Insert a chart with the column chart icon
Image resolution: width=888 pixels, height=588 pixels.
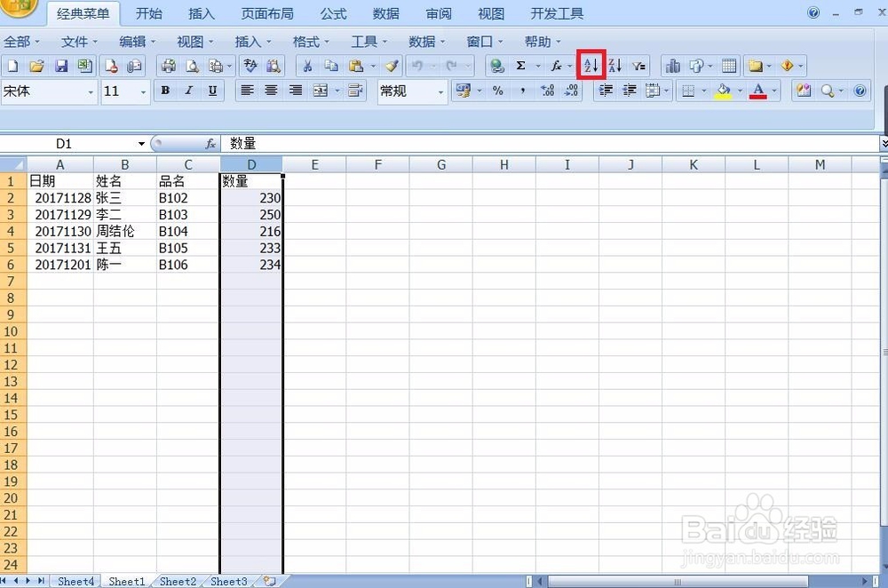pos(673,67)
